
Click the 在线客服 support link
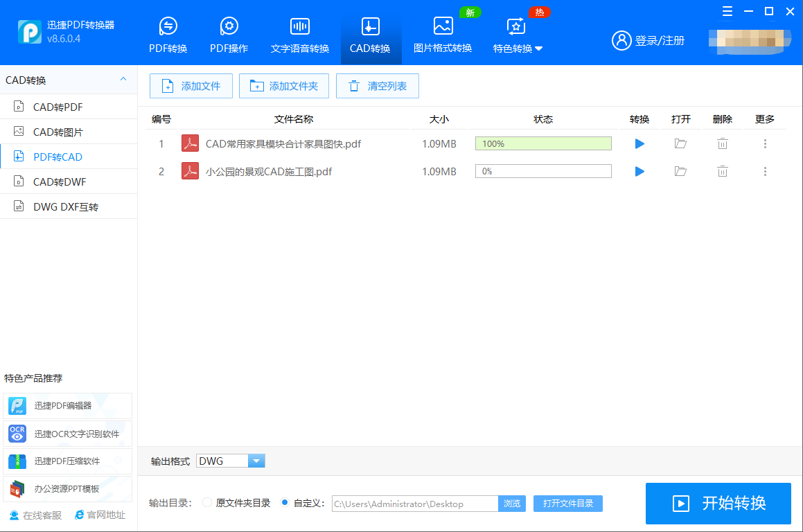coord(36,515)
